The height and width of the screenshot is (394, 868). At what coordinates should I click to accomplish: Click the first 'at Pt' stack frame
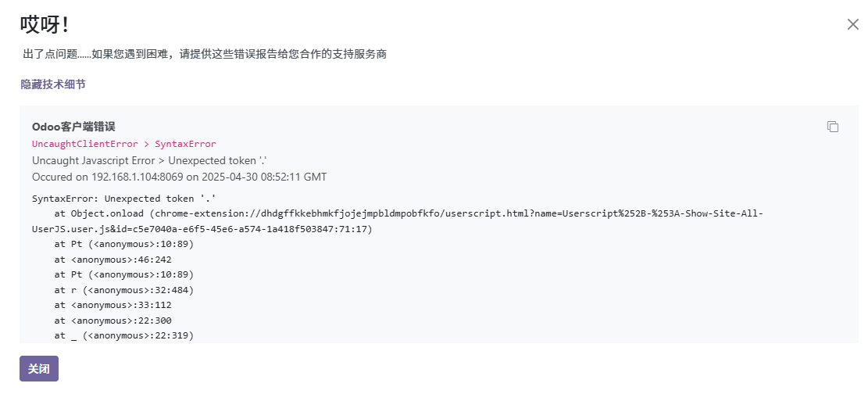point(123,244)
